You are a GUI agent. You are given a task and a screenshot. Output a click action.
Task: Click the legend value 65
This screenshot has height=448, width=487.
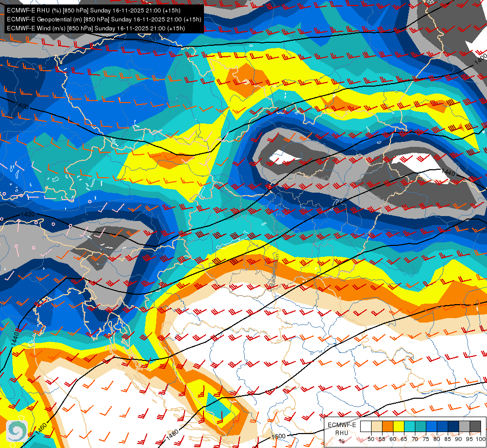pos(404,439)
